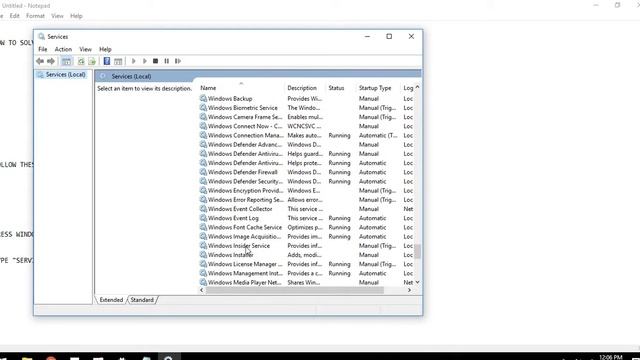The height and width of the screenshot is (360, 640).
Task: Open the Action menu in Services
Action: (x=63, y=49)
